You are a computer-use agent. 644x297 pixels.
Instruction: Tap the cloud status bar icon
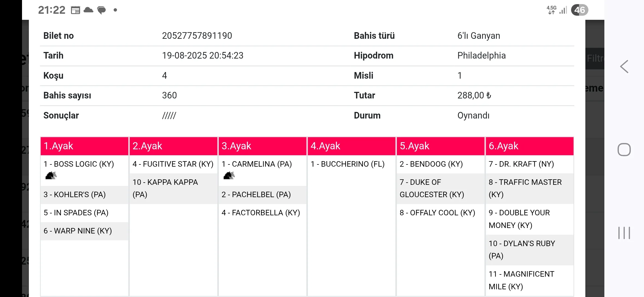click(88, 10)
